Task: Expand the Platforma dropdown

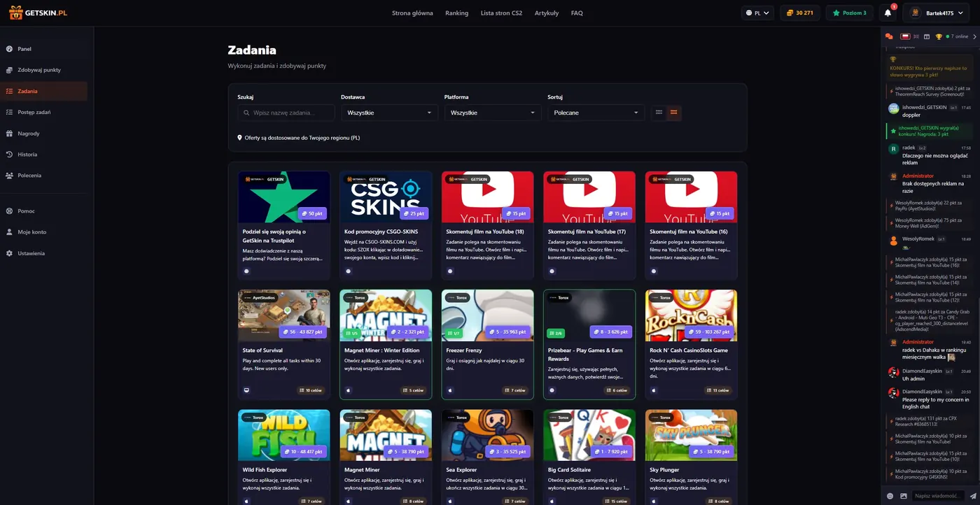Action: [x=493, y=113]
